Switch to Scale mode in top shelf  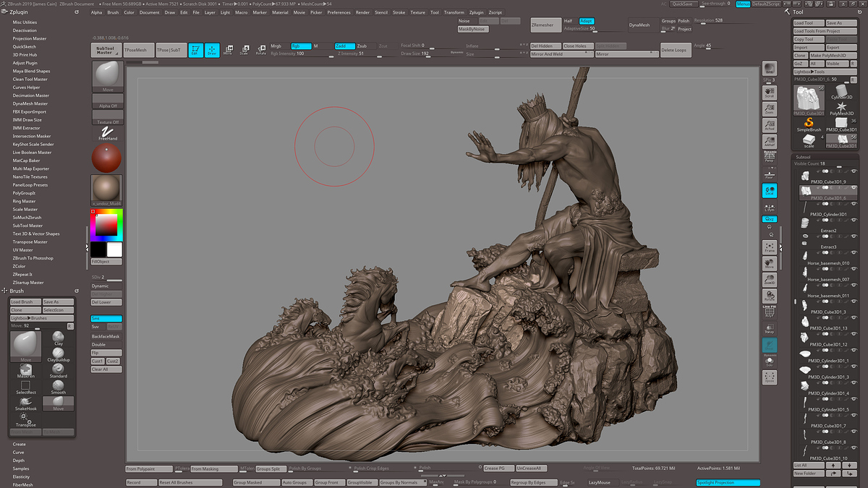click(x=244, y=50)
